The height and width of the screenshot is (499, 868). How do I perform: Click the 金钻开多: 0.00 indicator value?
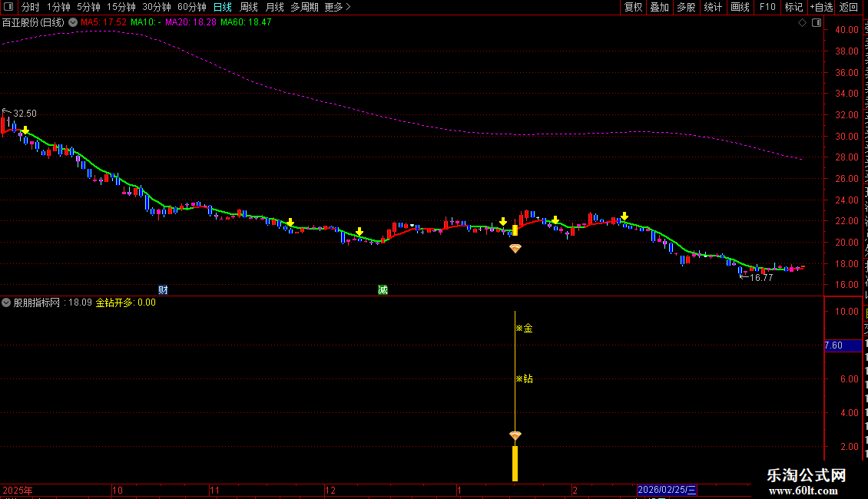tap(126, 302)
